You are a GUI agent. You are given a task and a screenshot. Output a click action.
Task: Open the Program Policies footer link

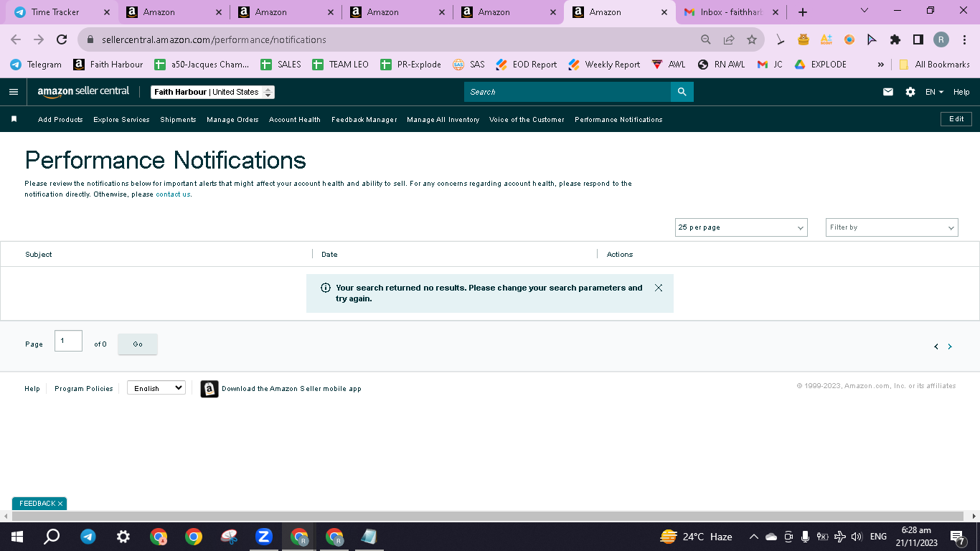(x=84, y=389)
